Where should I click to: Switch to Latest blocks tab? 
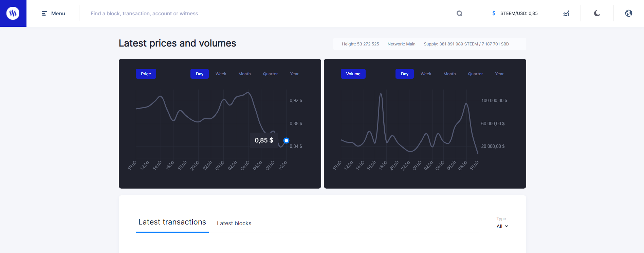pos(234,223)
